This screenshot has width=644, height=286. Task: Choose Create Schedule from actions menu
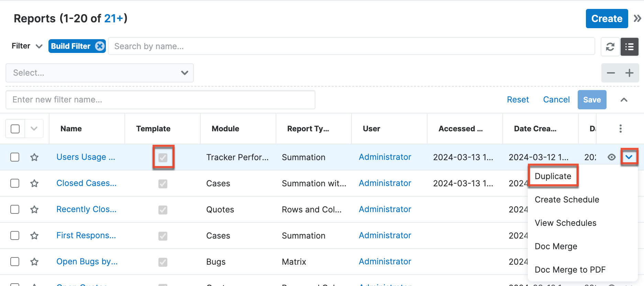[x=567, y=200]
